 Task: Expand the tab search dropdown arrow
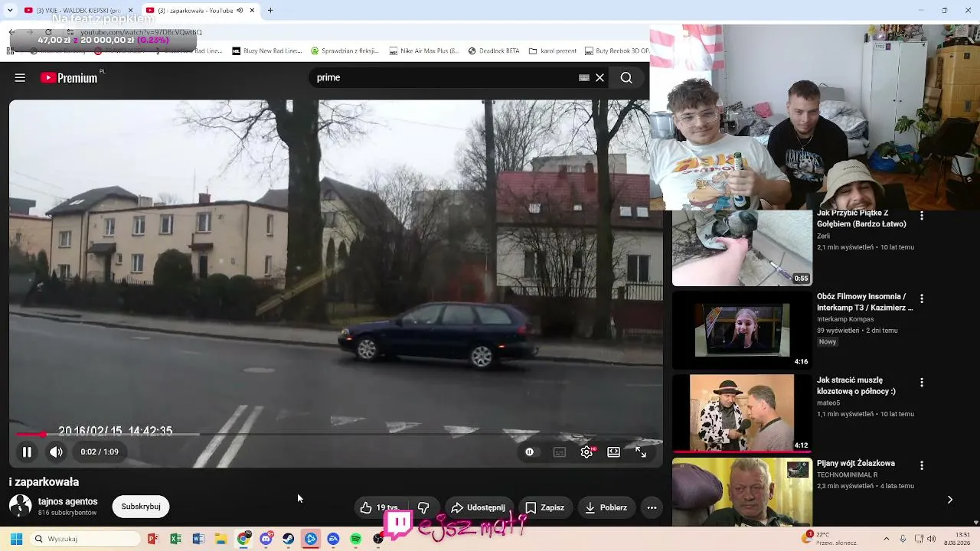click(10, 11)
